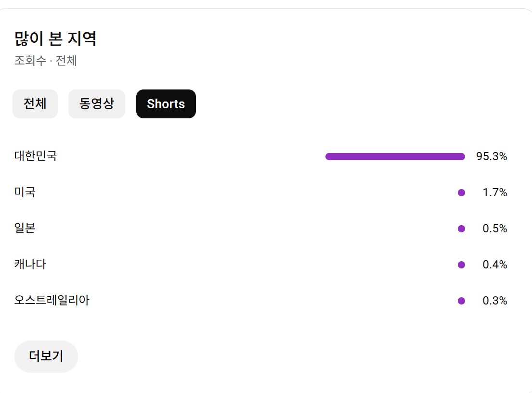
Task: Click the 95.3% value
Action: pos(492,156)
